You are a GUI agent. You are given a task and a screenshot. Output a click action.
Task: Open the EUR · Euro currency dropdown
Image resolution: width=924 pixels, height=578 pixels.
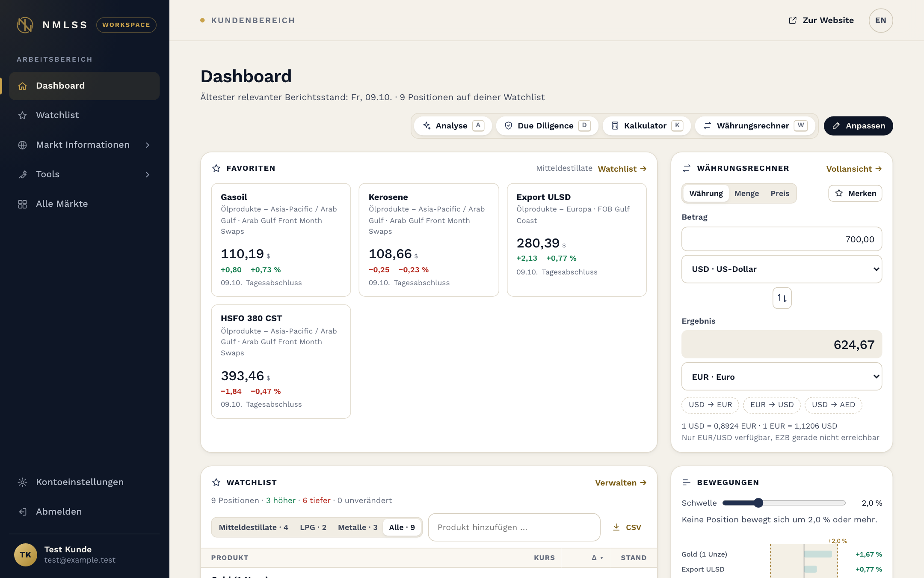[x=782, y=377]
